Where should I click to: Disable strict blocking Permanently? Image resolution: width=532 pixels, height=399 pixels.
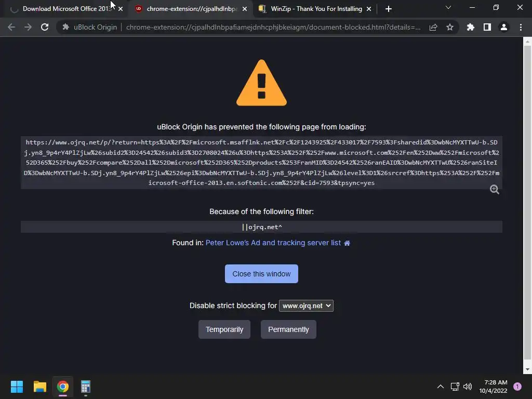coord(288,329)
